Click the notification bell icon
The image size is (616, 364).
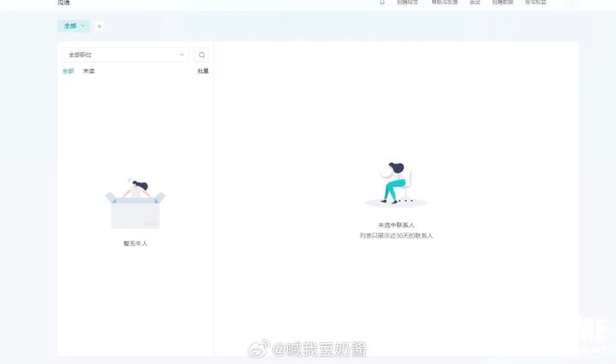(x=382, y=3)
